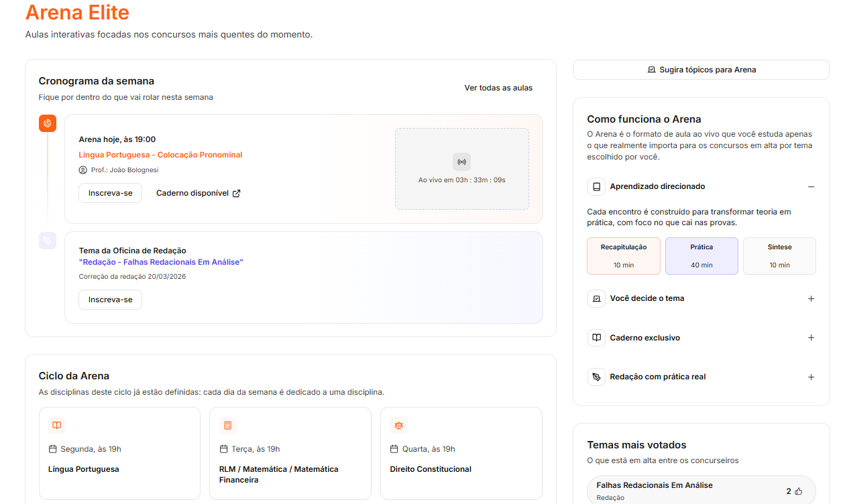This screenshot has width=843, height=504.
Task: Click Sugira tópicos para Arena button
Action: click(701, 70)
